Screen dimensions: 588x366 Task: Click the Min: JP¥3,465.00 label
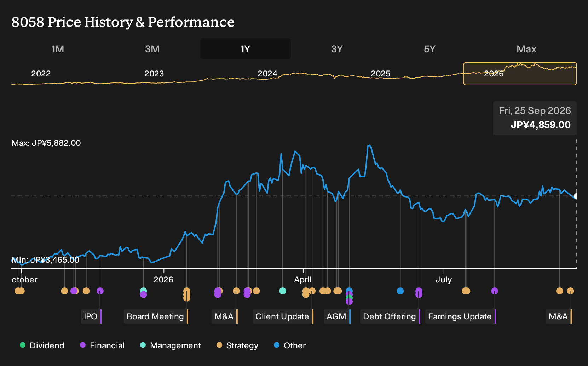(x=45, y=260)
